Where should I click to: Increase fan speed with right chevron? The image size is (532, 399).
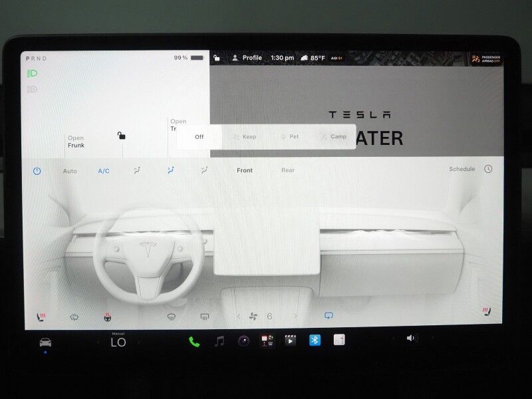coord(295,317)
